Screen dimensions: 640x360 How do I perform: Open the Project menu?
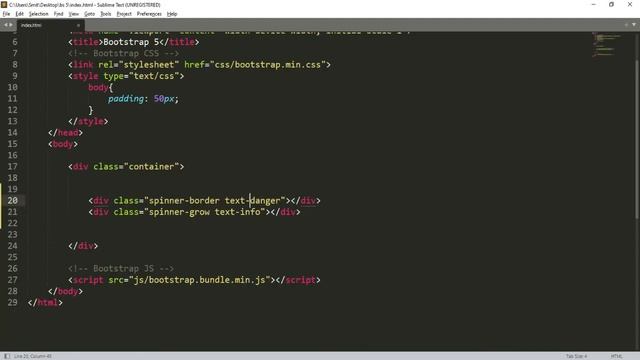[x=124, y=14]
